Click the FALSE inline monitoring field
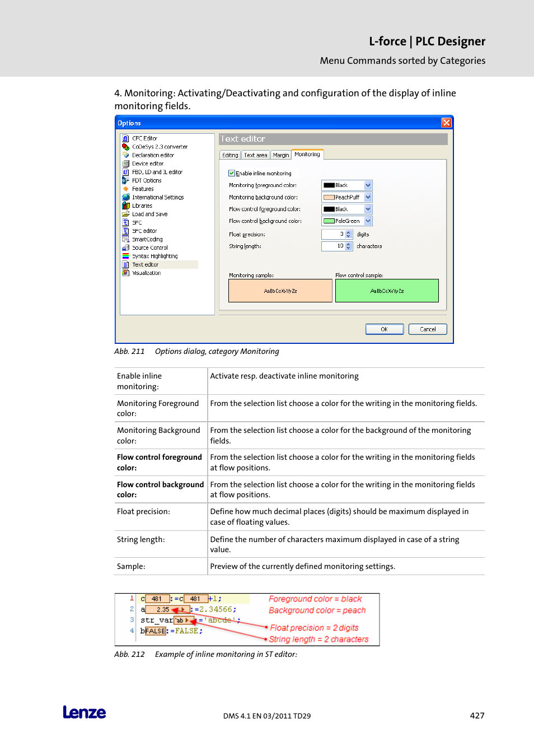Viewport: 534px width, 756px height. click(x=156, y=631)
